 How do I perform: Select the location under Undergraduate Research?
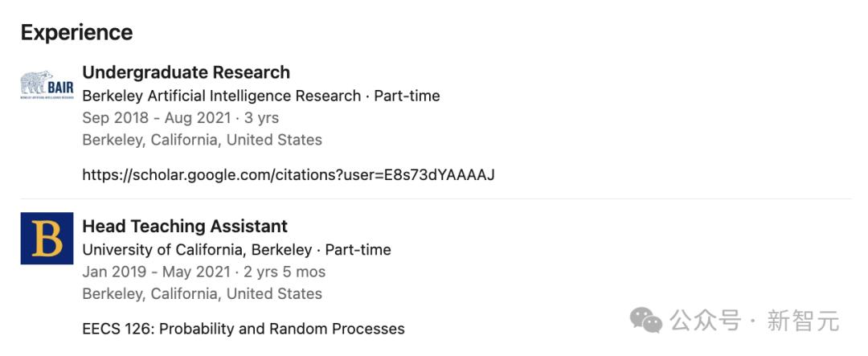point(202,140)
